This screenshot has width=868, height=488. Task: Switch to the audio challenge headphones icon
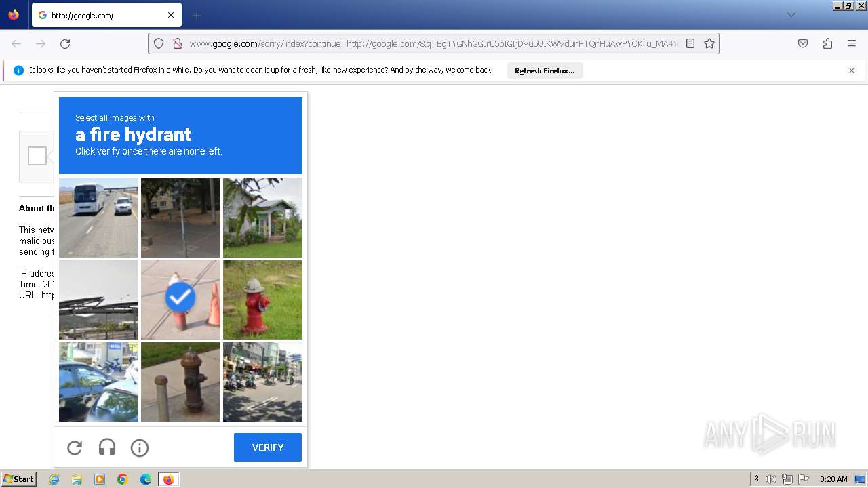107,447
